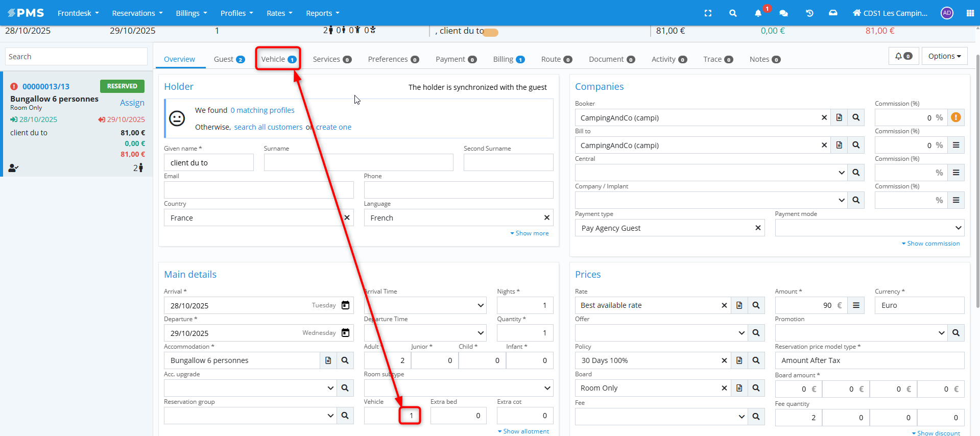This screenshot has height=436, width=980.
Task: Open the apps grid icon
Action: [970, 13]
